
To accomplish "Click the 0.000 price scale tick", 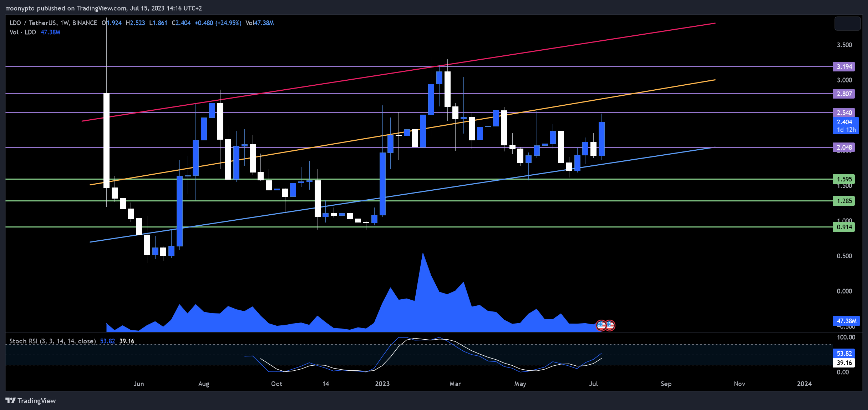I will click(x=844, y=291).
